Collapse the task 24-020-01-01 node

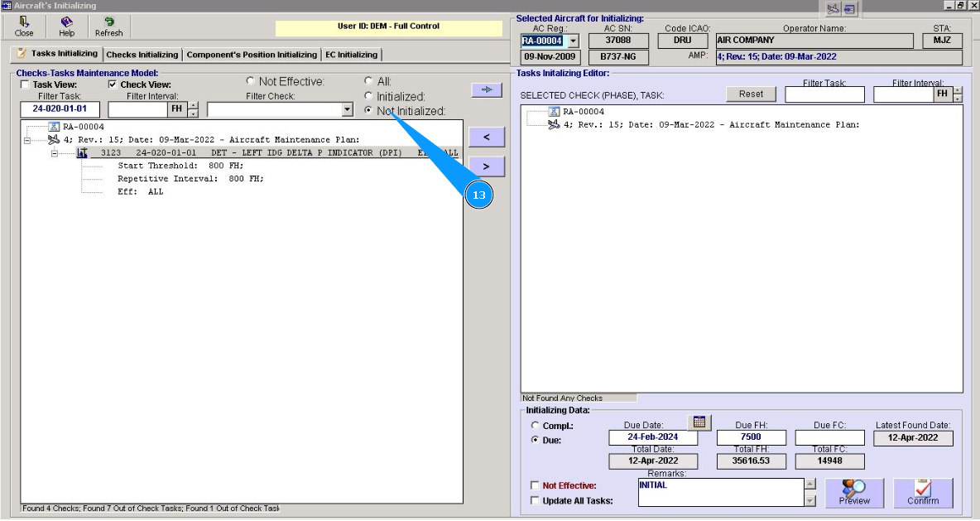tap(55, 153)
